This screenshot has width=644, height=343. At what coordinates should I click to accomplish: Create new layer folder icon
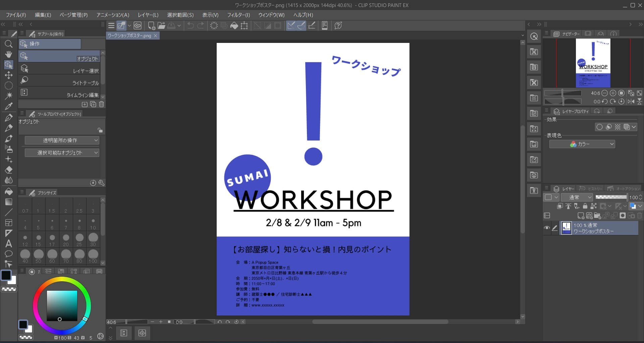[x=597, y=216]
